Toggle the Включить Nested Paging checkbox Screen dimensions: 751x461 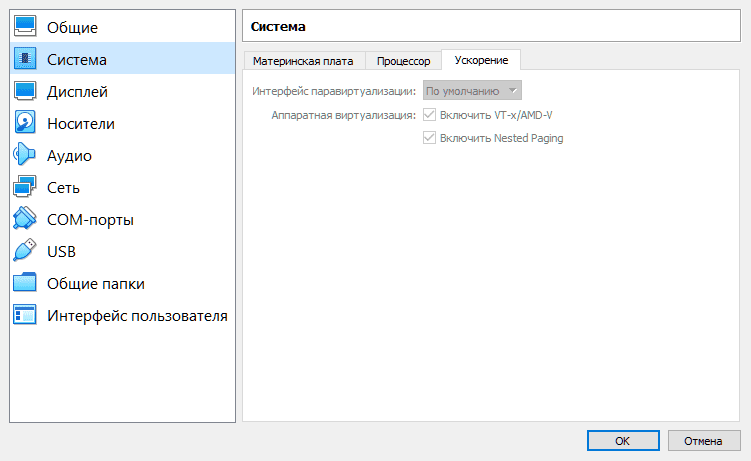pos(430,138)
